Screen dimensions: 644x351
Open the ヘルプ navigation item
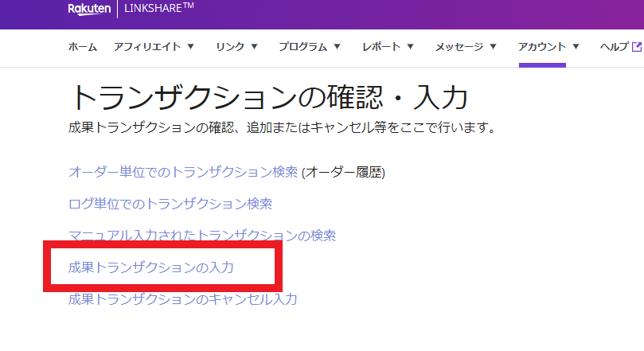pyautogui.click(x=614, y=47)
